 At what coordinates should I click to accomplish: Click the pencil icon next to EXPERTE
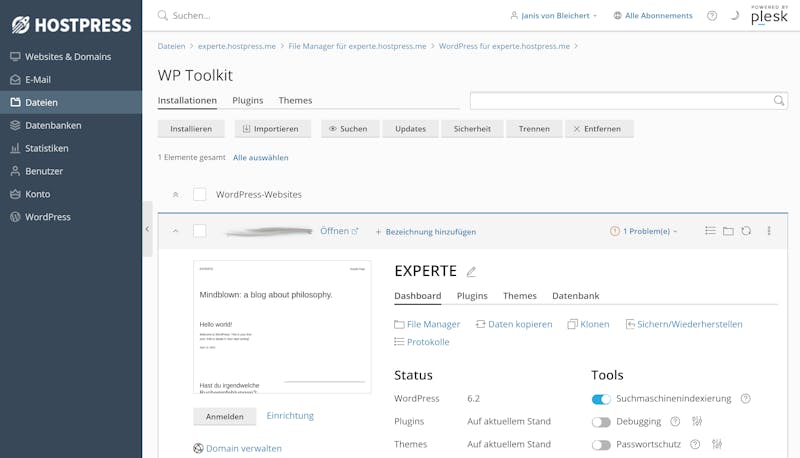coord(471,272)
